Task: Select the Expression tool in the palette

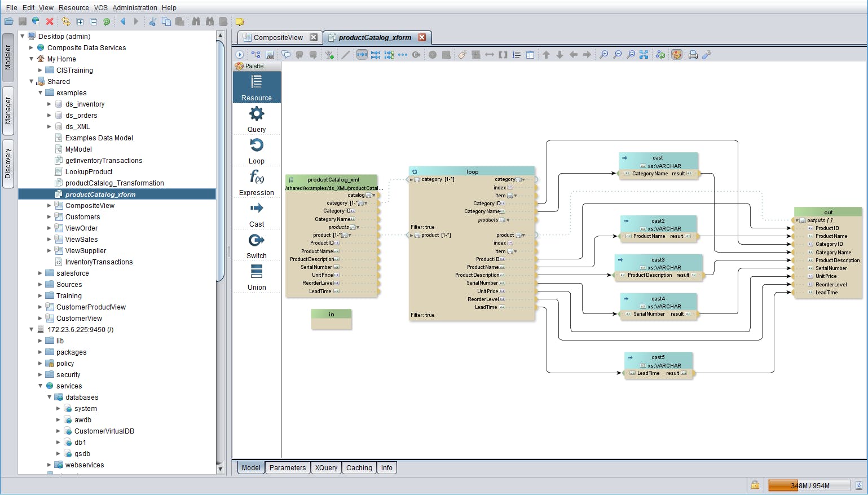Action: 256,182
